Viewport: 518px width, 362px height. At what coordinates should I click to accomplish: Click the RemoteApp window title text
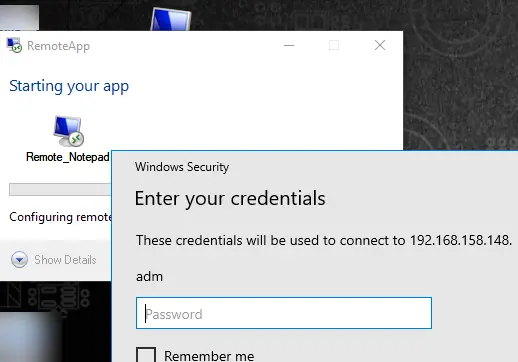pyautogui.click(x=58, y=46)
